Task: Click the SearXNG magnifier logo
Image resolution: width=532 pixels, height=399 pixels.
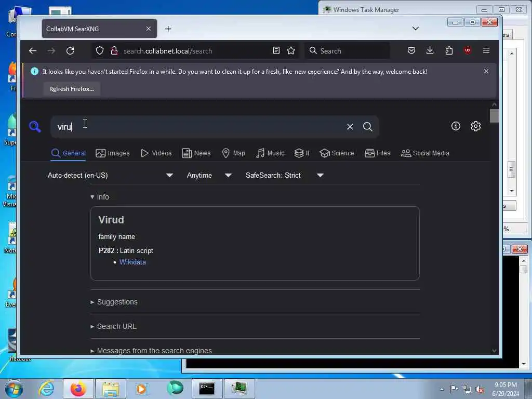Action: pyautogui.click(x=35, y=127)
